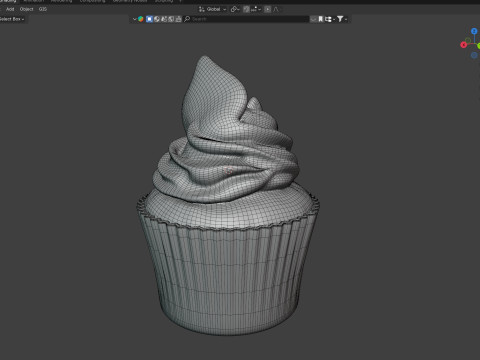Open the dropdown arrow next to the funnel
The width and height of the screenshot is (480, 360).
346,19
